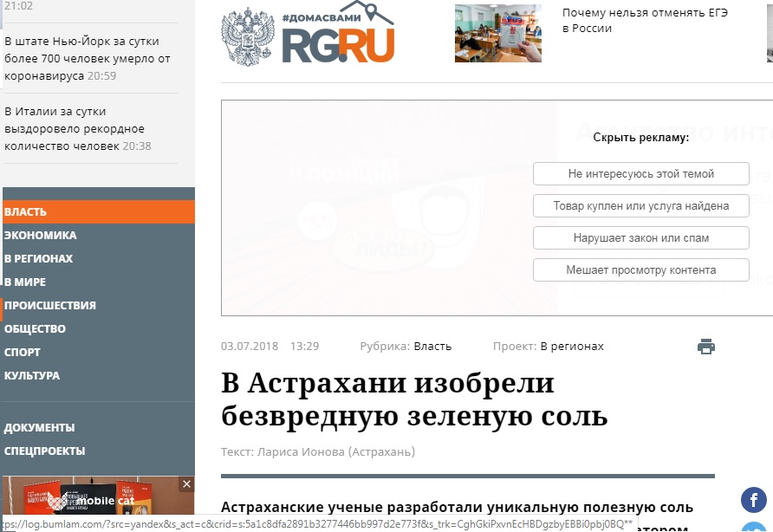Print the article using printer icon

[x=705, y=346]
